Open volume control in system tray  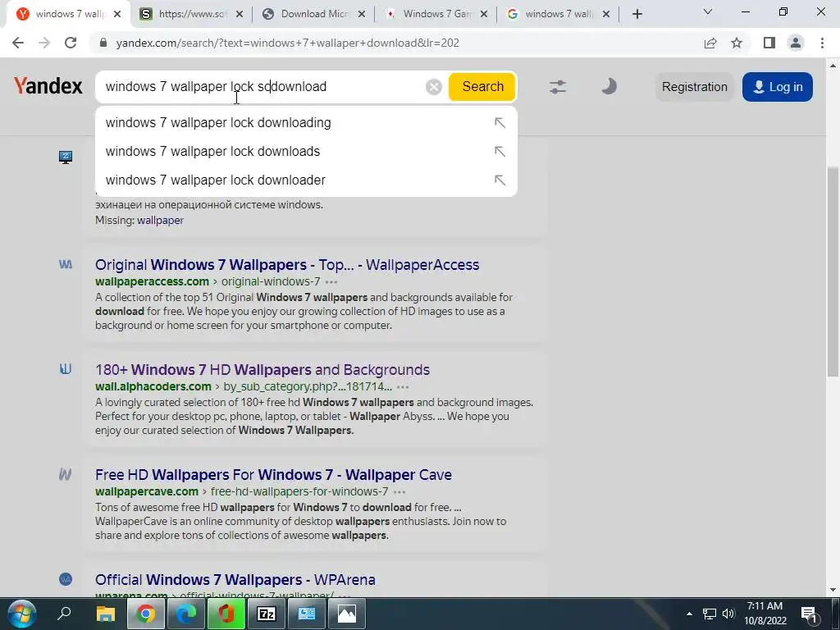[x=728, y=614]
